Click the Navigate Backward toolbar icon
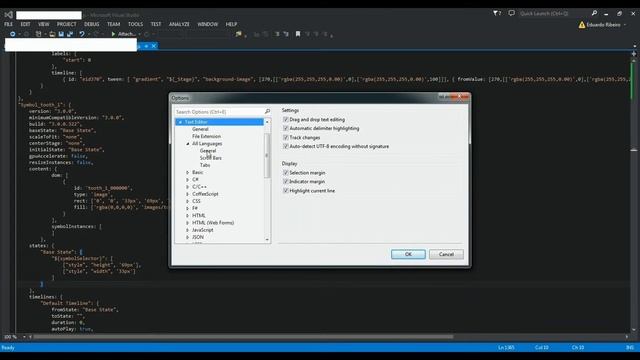This screenshot has height=360, width=640. [x=13, y=34]
